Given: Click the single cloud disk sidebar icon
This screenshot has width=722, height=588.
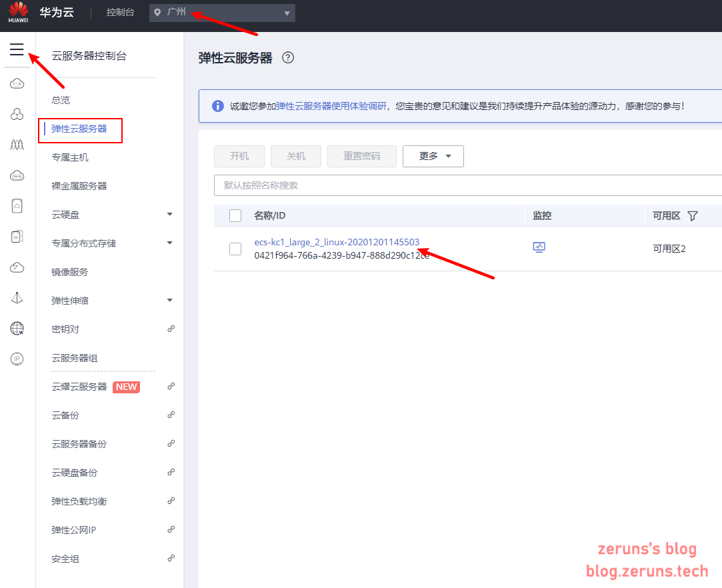Looking at the screenshot, I should point(17,206).
